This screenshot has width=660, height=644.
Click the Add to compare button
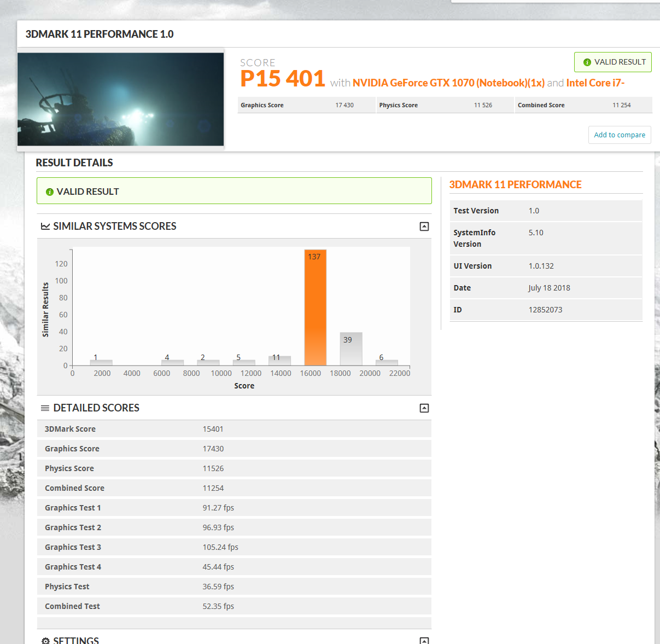pyautogui.click(x=620, y=135)
